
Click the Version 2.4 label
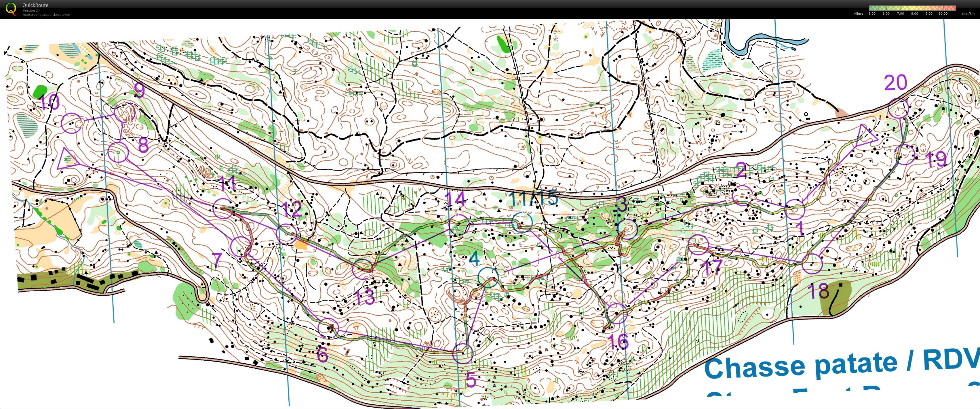[32, 11]
